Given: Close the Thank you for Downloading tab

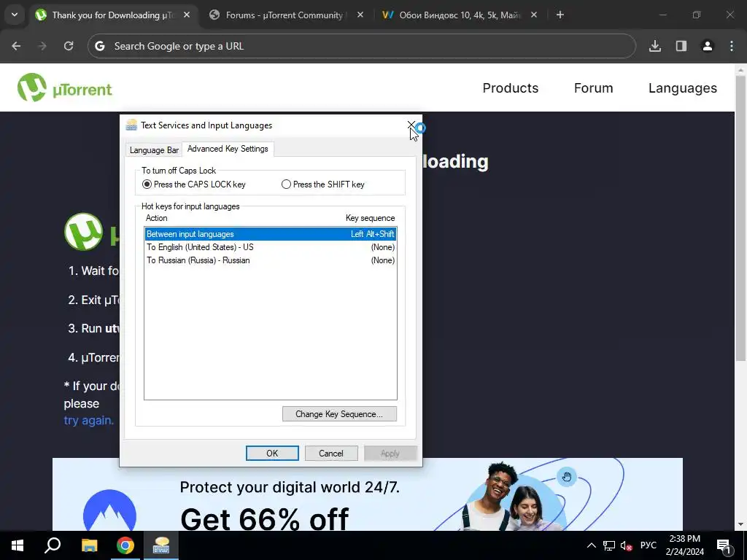Looking at the screenshot, I should pos(187,15).
